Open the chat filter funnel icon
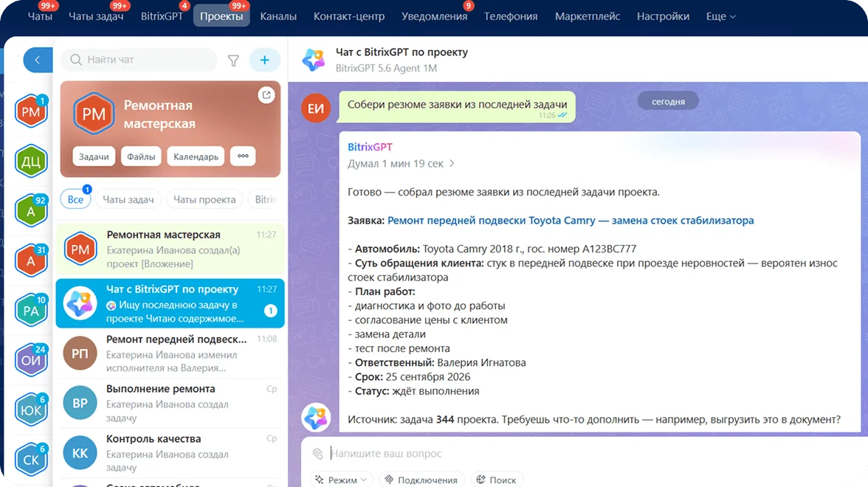The image size is (868, 487). click(x=233, y=61)
